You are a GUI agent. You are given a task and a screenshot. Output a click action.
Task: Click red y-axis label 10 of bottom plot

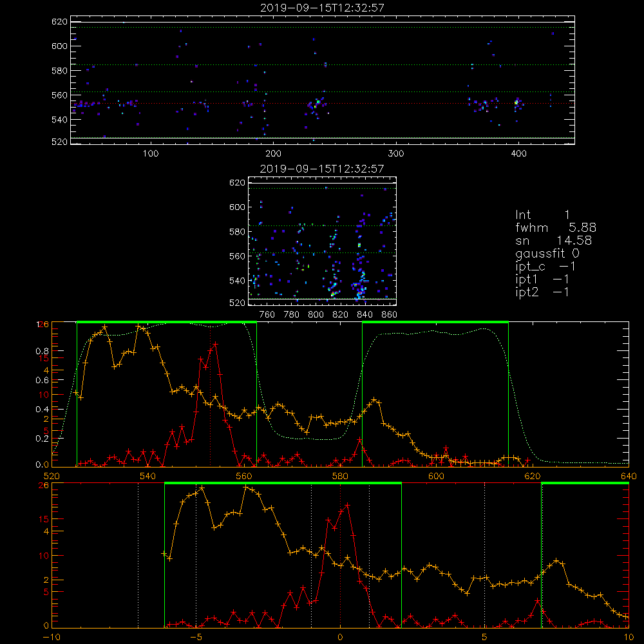pos(44,556)
